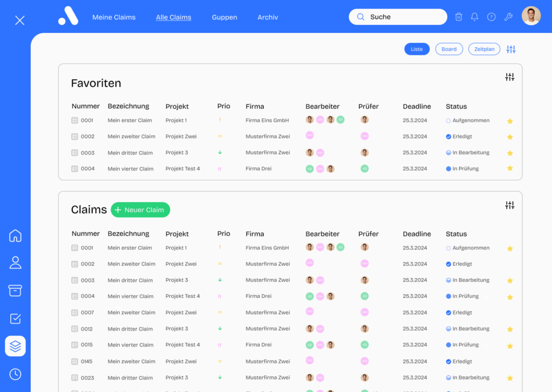The width and height of the screenshot is (552, 392).
Task: Change In Prüfung status of claim 0015
Action: click(x=462, y=345)
